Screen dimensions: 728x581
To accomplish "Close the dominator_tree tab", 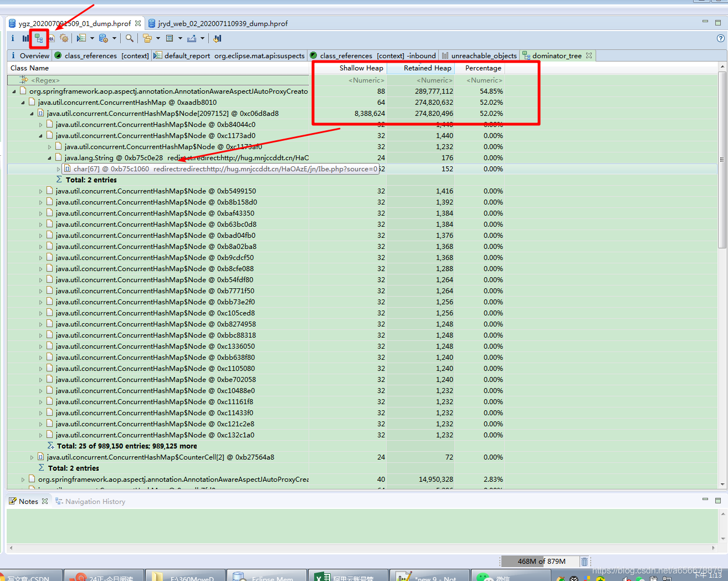I will 589,55.
